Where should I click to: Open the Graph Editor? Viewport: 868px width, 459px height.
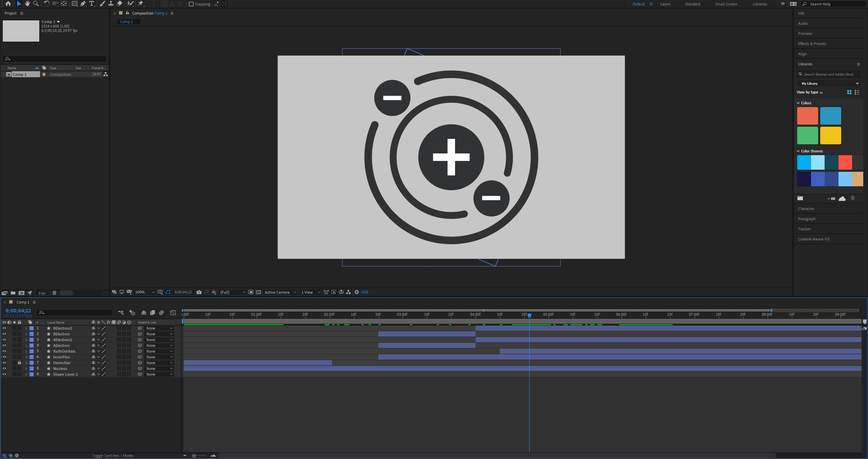click(x=173, y=313)
